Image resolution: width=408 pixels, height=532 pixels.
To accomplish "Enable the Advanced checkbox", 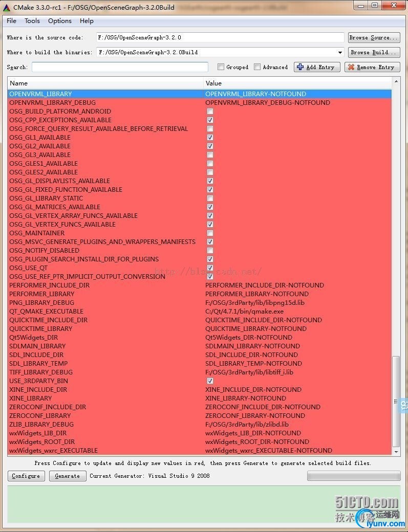I will pyautogui.click(x=257, y=67).
